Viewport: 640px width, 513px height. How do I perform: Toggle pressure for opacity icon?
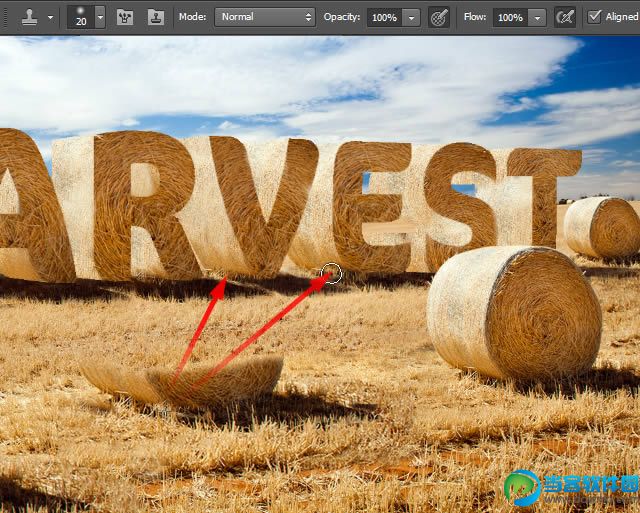[439, 18]
